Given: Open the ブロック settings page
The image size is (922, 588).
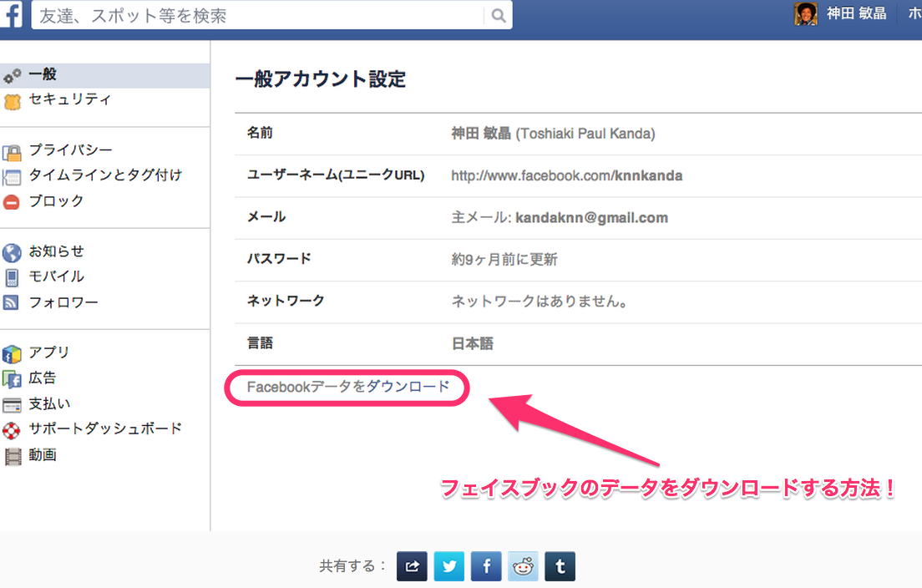Looking at the screenshot, I should [57, 201].
